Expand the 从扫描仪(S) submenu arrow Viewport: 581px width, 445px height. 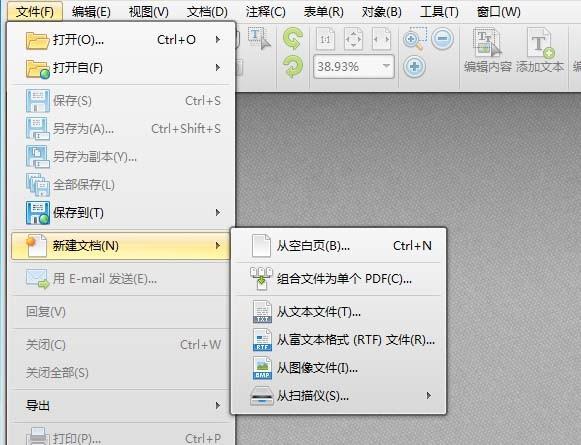click(x=429, y=395)
